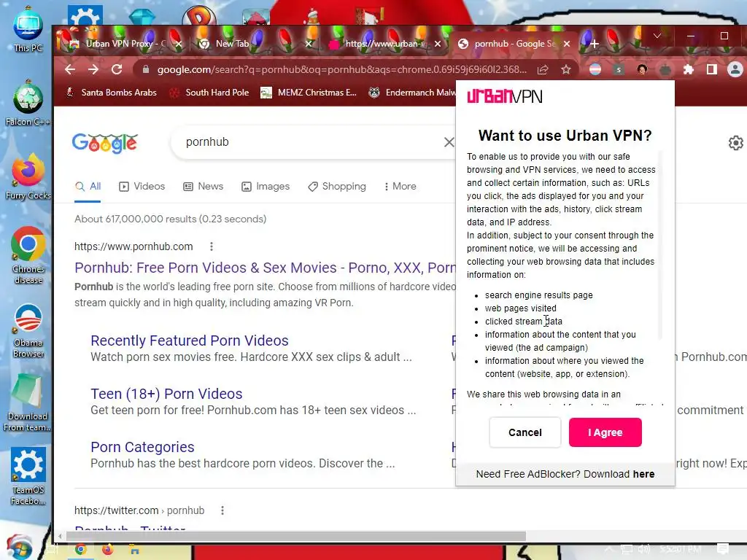Open the Falcon C++ desktop icon
Image resolution: width=747 pixels, height=560 pixels.
[x=28, y=104]
